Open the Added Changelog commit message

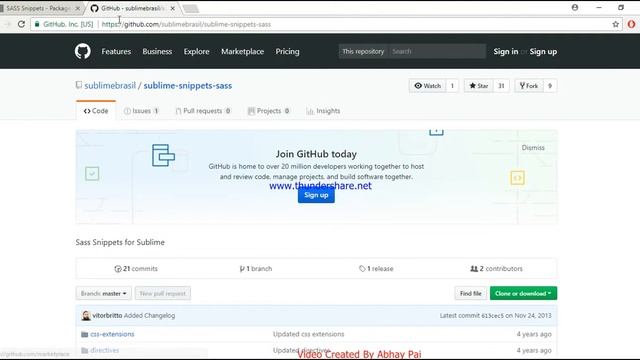tap(149, 316)
